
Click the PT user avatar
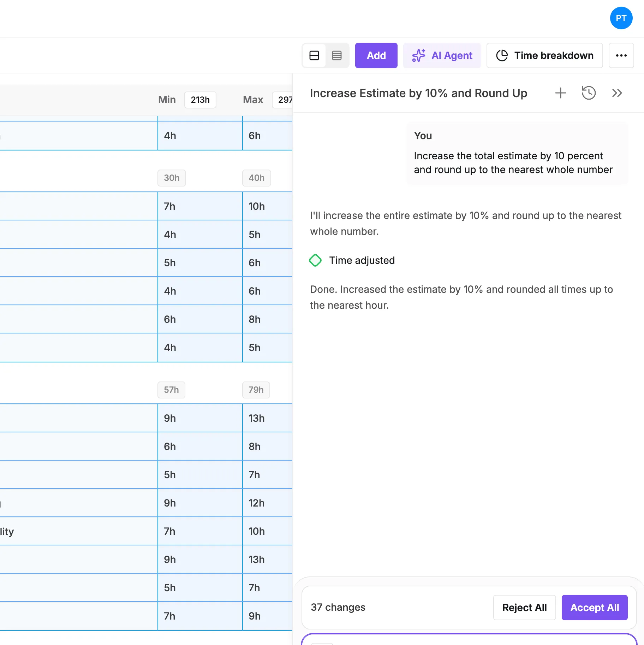(621, 18)
